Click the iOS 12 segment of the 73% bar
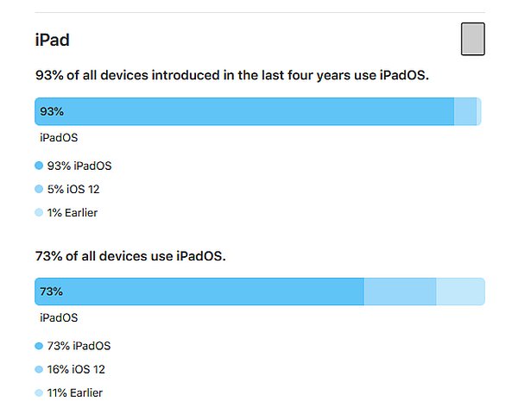This screenshot has width=518, height=420. pos(400,291)
